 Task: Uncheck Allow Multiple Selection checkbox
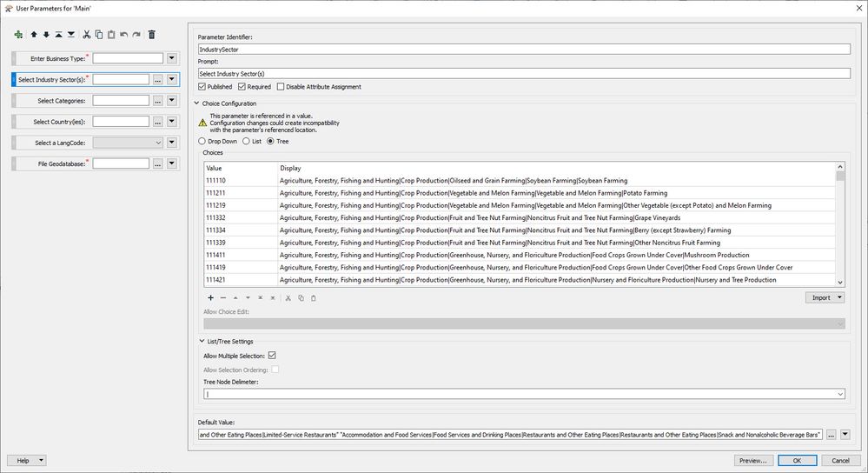(x=272, y=356)
